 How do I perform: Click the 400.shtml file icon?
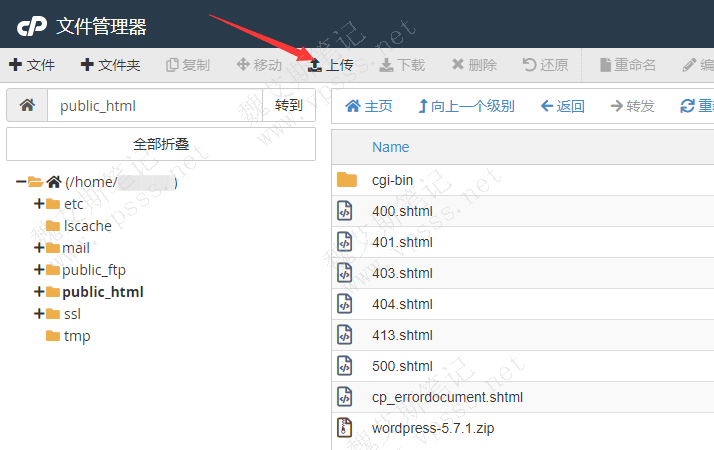coord(345,211)
